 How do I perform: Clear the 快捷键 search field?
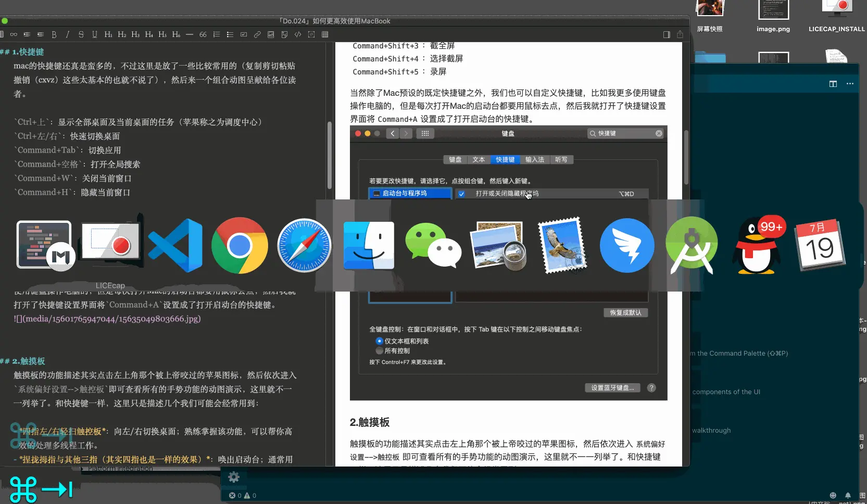point(659,134)
